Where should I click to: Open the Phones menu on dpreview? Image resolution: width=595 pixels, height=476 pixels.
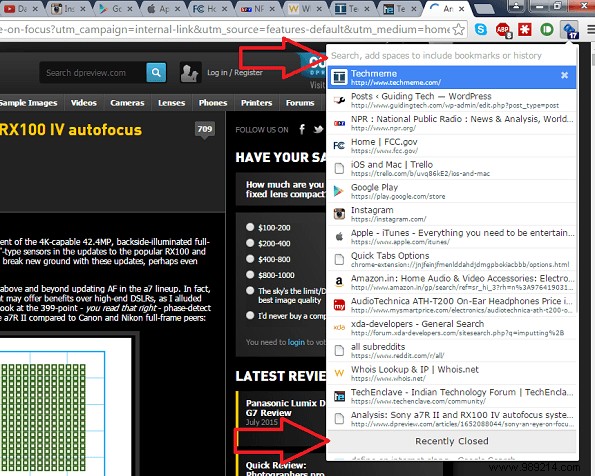tap(213, 103)
